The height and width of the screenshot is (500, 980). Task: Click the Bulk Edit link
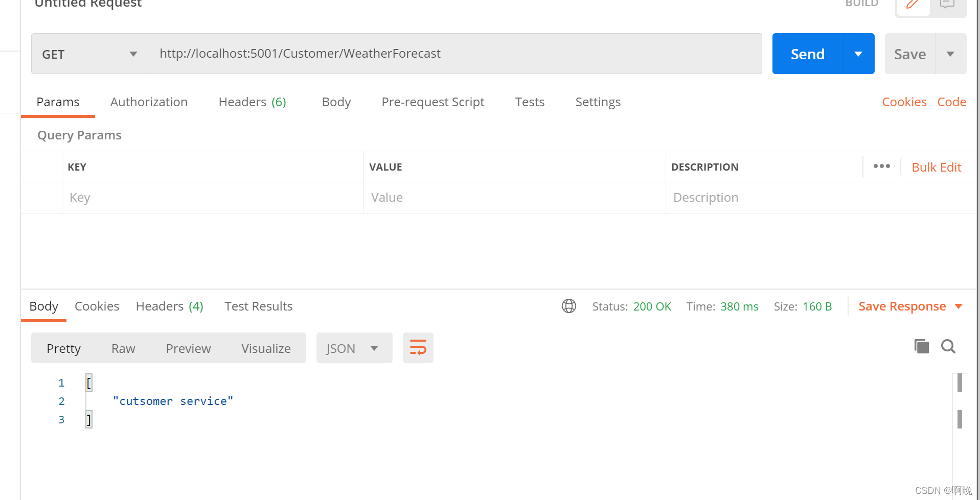point(936,167)
